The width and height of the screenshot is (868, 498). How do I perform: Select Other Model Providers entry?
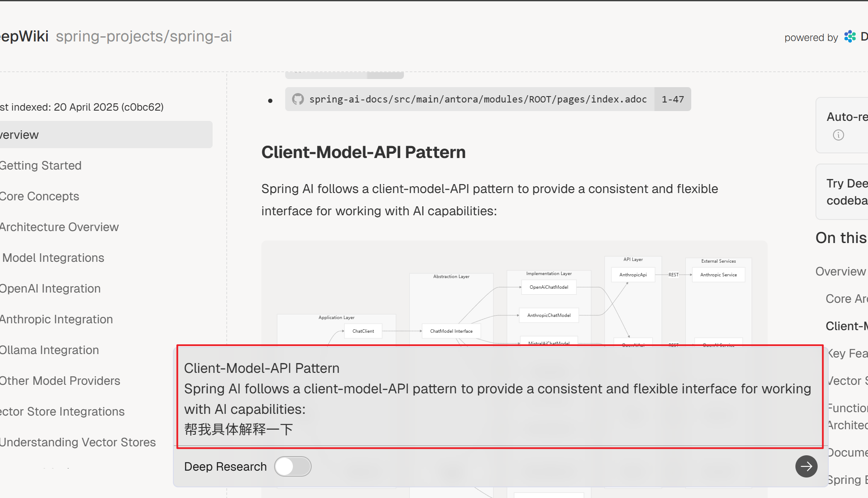pyautogui.click(x=60, y=381)
